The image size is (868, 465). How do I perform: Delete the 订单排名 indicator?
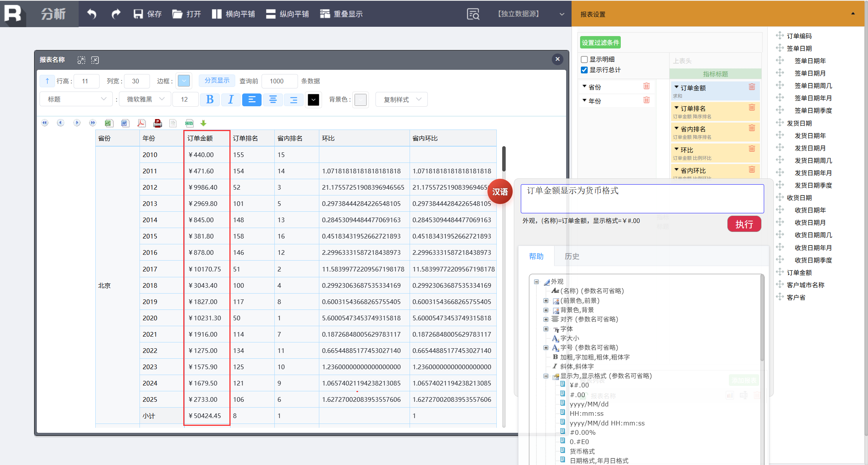[x=752, y=107]
